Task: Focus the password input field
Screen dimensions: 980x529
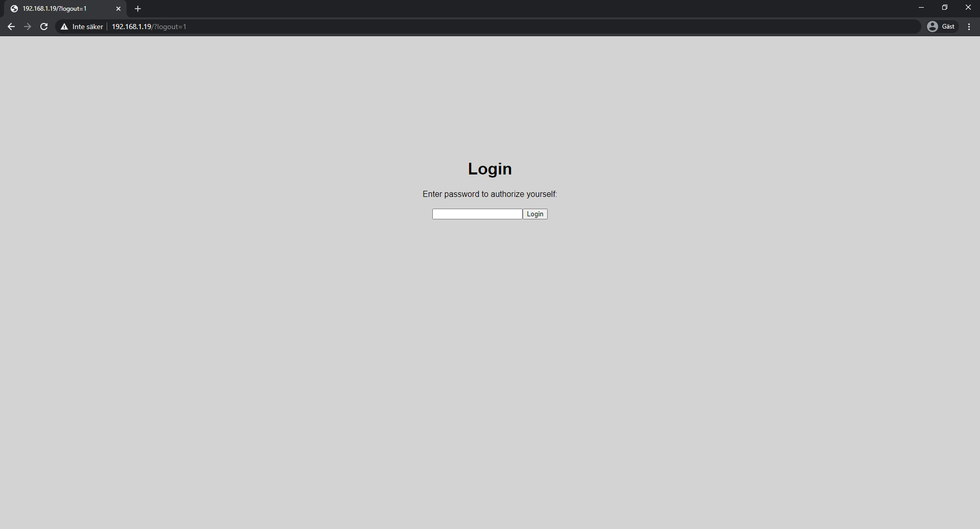Action: point(477,214)
